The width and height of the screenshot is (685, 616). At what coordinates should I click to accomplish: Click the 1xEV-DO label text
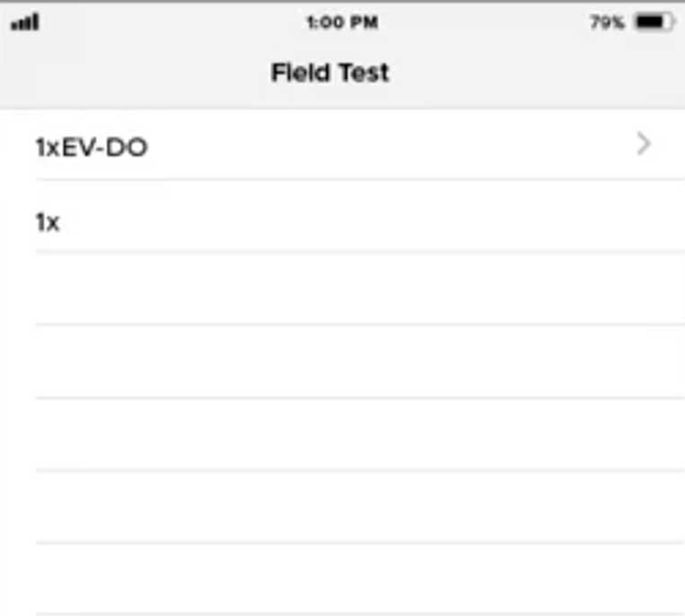pos(92,147)
